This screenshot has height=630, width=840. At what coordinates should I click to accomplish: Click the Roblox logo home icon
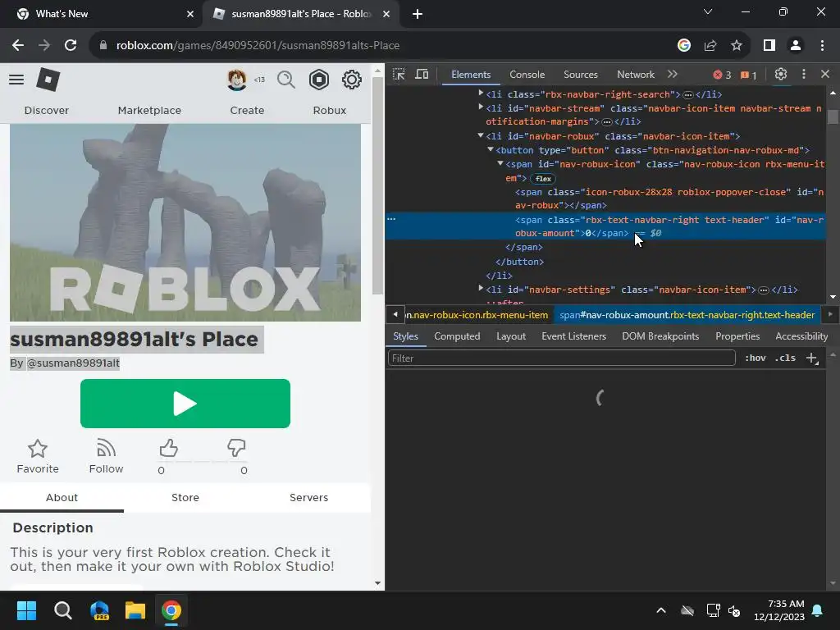click(48, 80)
